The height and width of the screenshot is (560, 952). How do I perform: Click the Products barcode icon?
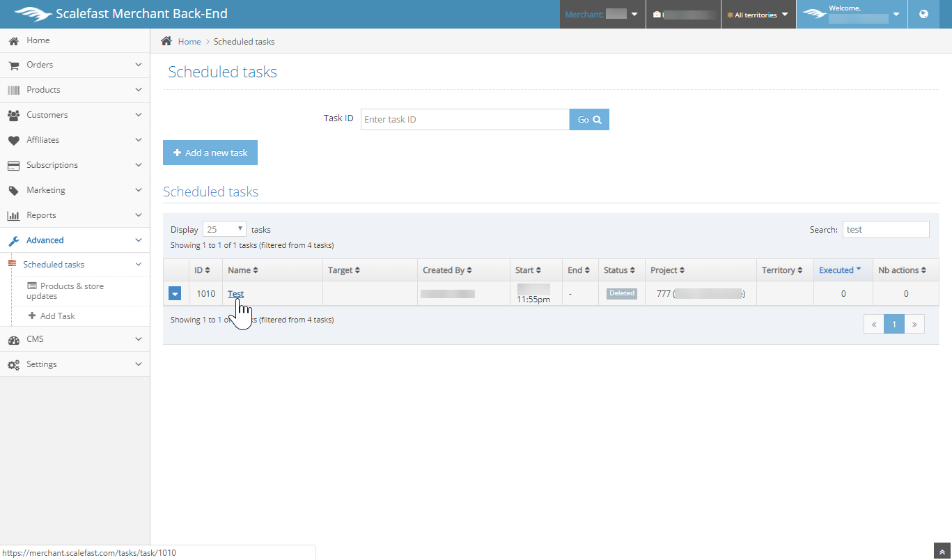13,90
